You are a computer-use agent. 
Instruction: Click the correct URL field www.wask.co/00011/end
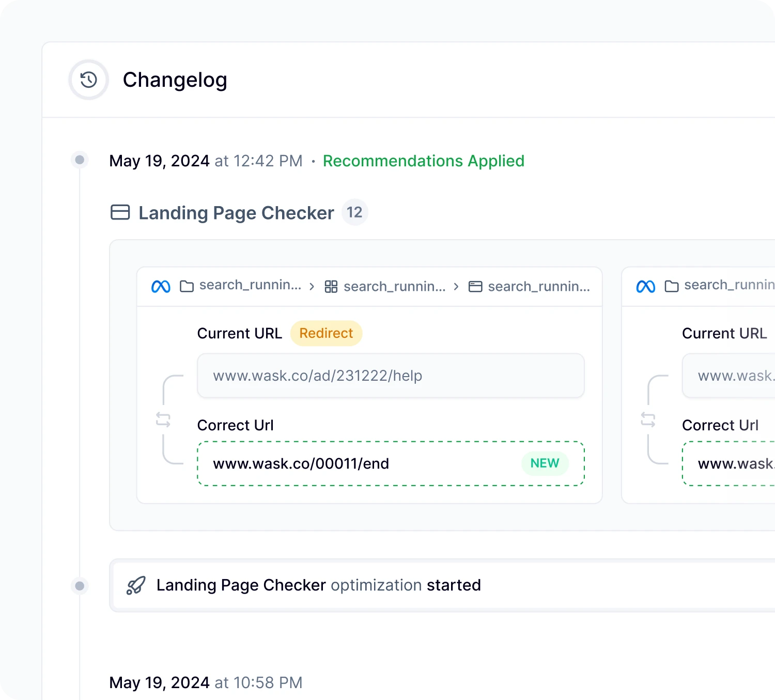362,463
